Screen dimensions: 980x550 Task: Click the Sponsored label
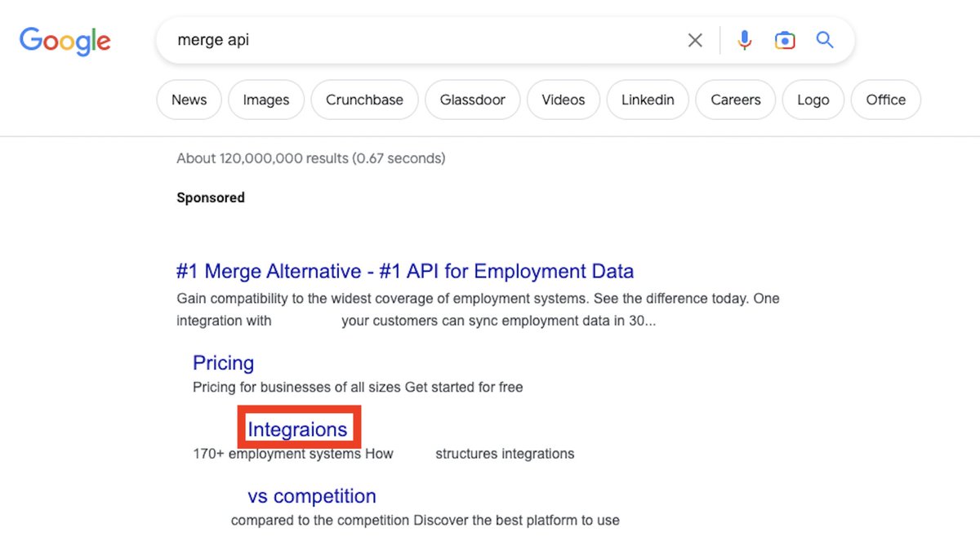[211, 197]
